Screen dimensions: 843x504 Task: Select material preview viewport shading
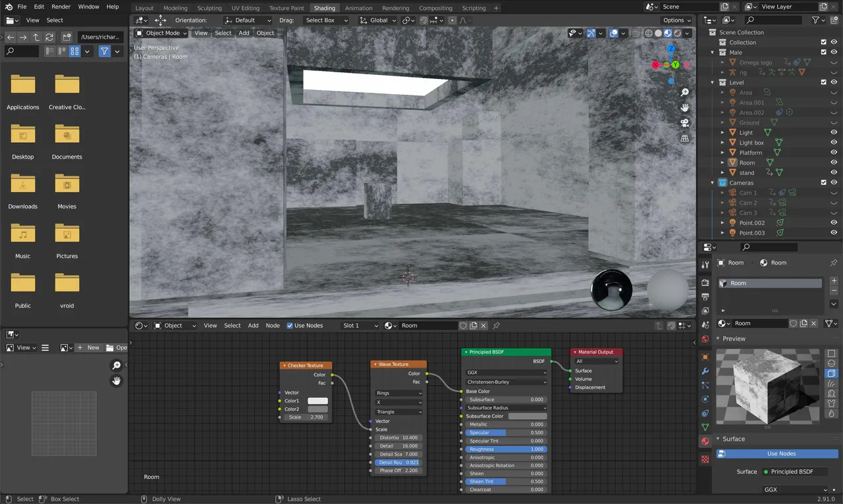tap(667, 33)
